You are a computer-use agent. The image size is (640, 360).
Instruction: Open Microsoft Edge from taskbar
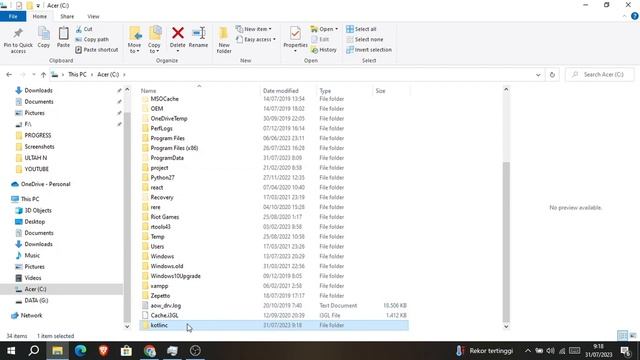pos(80,351)
